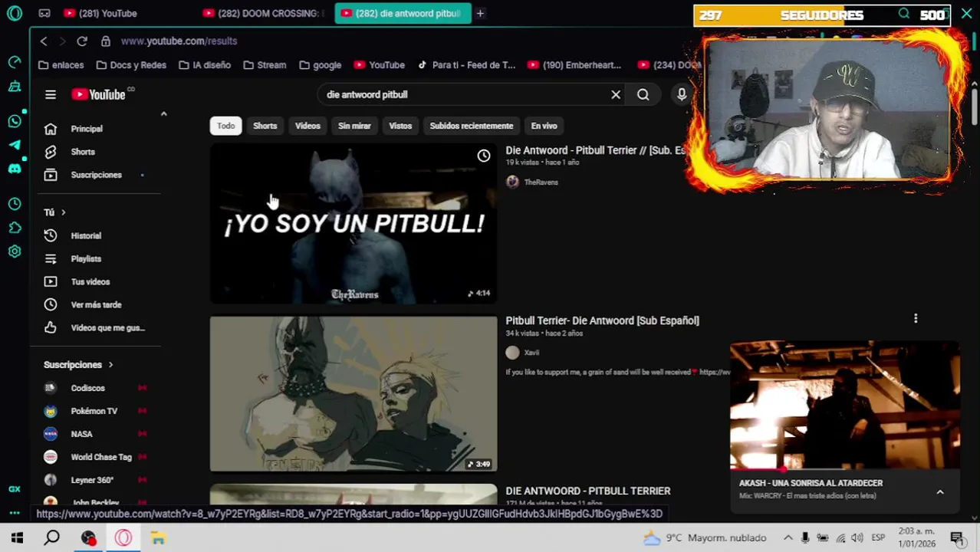Select the Subidos recientemente filter chip
980x552 pixels.
pyautogui.click(x=472, y=126)
